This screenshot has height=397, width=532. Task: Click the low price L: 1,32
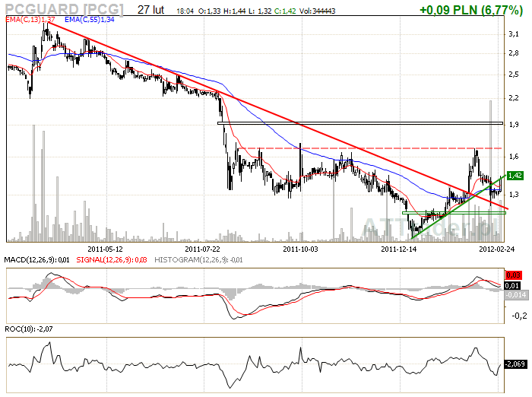[260, 11]
